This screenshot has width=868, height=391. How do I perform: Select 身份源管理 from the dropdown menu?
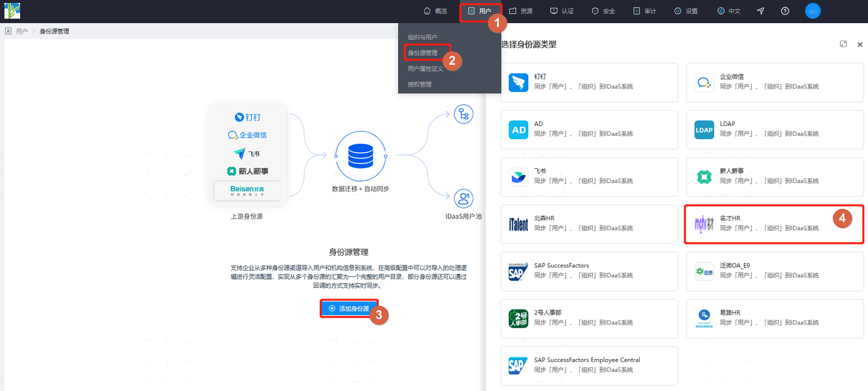coord(423,53)
